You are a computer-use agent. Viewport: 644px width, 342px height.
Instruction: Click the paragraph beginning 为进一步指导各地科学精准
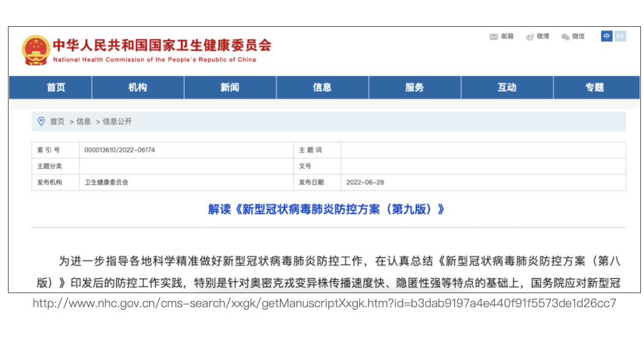(329, 272)
